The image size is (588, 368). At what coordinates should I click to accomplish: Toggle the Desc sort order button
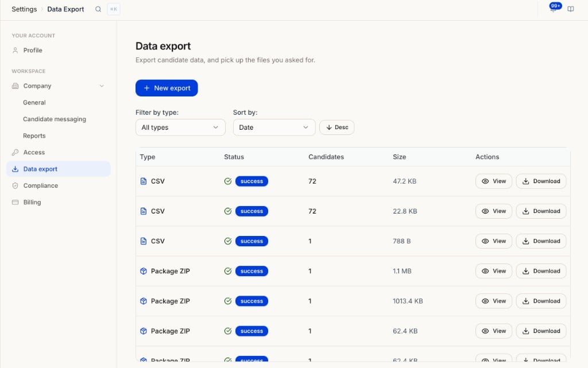click(x=336, y=127)
